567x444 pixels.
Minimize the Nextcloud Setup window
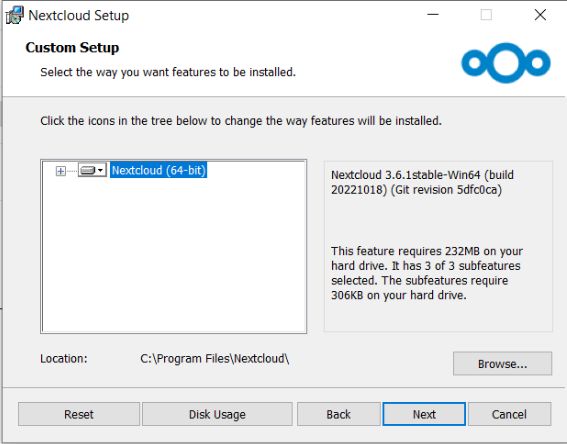click(433, 15)
